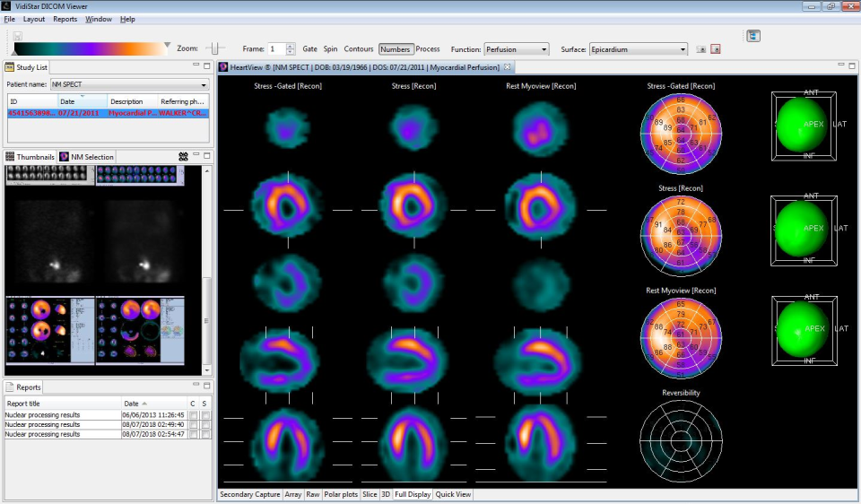This screenshot has height=504, width=861.
Task: Check the C box for the 2013 report
Action: (193, 415)
